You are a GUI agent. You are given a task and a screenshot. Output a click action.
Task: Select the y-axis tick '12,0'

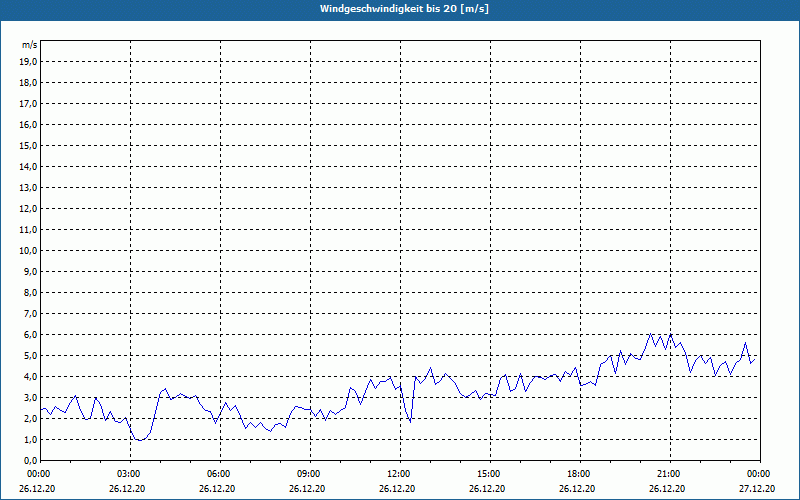tap(28, 208)
